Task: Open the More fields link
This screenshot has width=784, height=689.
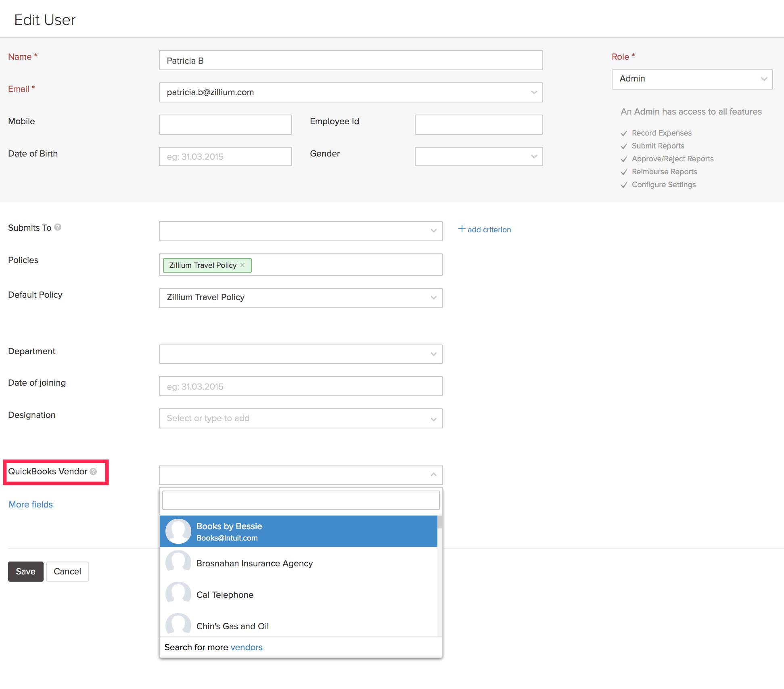Action: (31, 504)
